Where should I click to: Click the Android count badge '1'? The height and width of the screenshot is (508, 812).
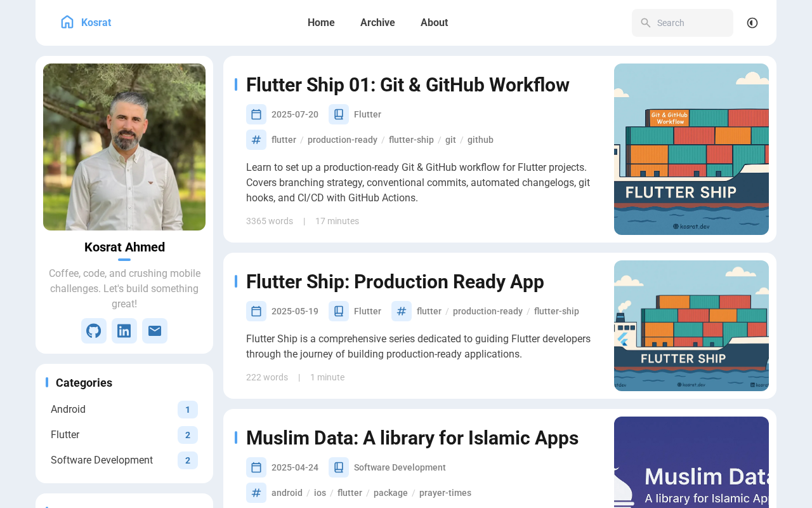tap(188, 410)
